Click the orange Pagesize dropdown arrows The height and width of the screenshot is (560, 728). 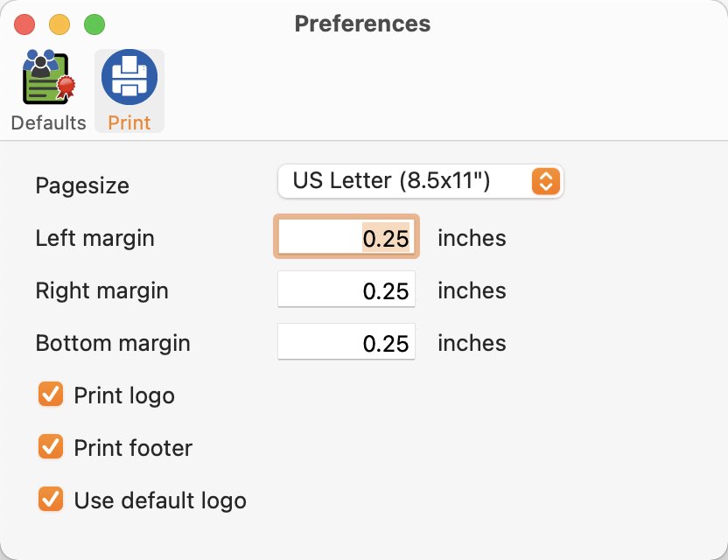545,181
